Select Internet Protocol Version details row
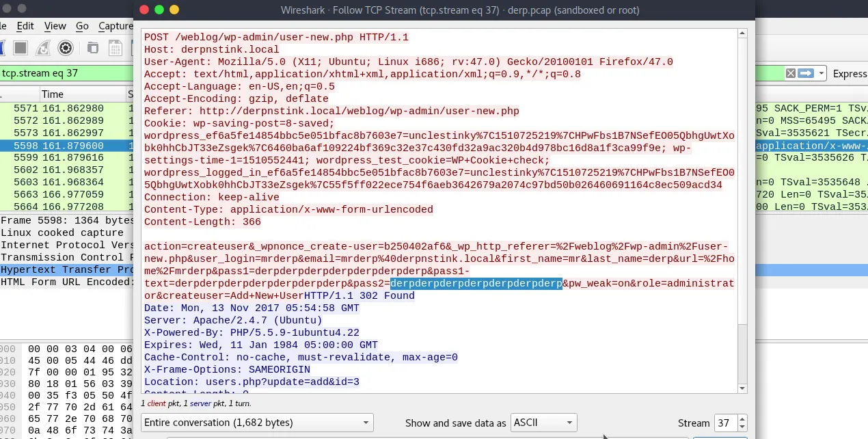 tap(67, 245)
